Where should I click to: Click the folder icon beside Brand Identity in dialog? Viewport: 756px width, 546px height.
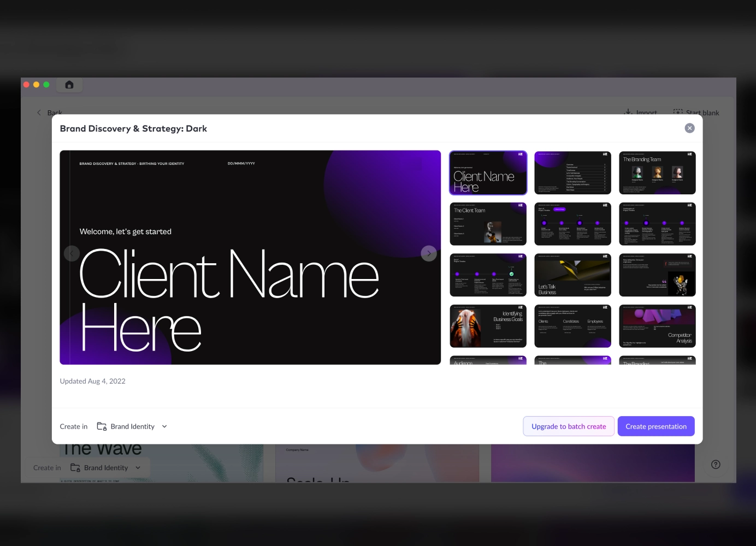tap(102, 426)
